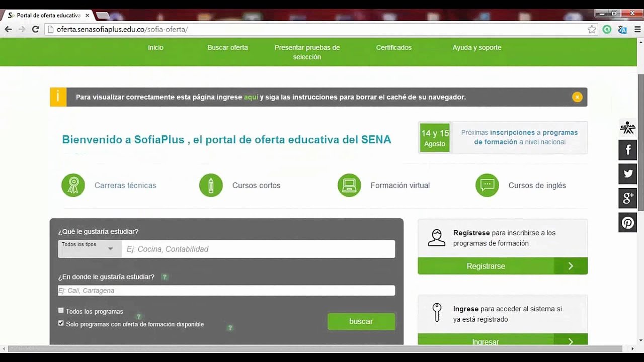Open the Twitter sidebar icon

tap(627, 174)
